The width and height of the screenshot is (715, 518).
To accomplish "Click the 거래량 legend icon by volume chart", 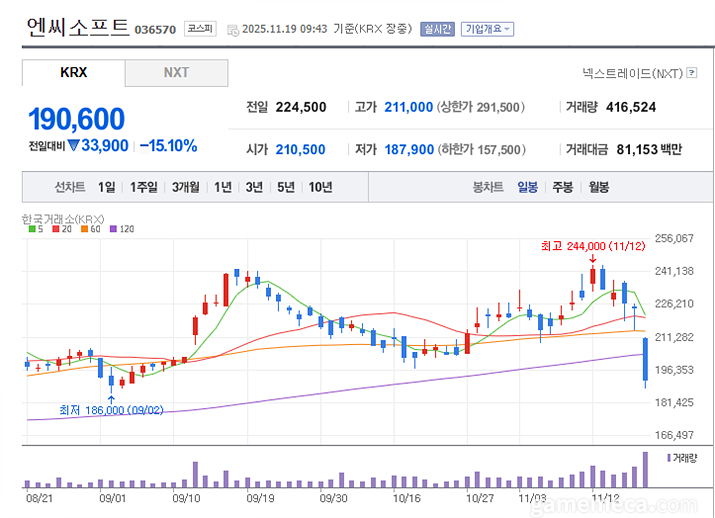I will [x=665, y=459].
